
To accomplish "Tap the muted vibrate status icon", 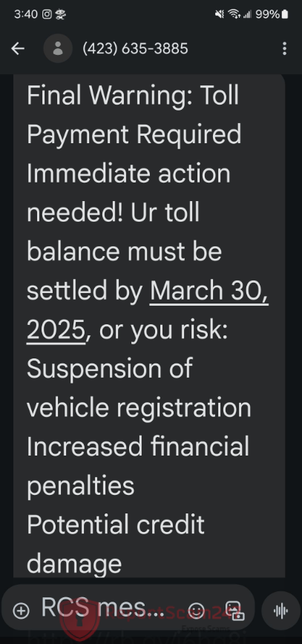I will [x=220, y=14].
